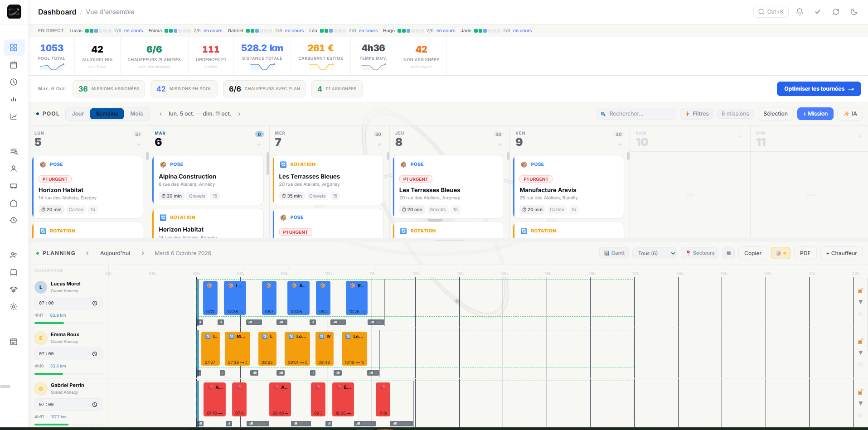Open the note pencil button beside Copier

781,253
